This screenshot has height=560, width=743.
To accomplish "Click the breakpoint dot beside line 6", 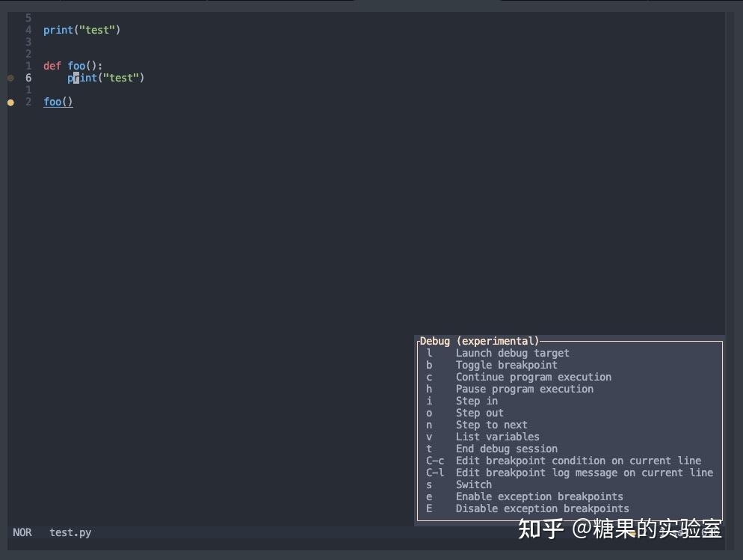I will 10,77.
